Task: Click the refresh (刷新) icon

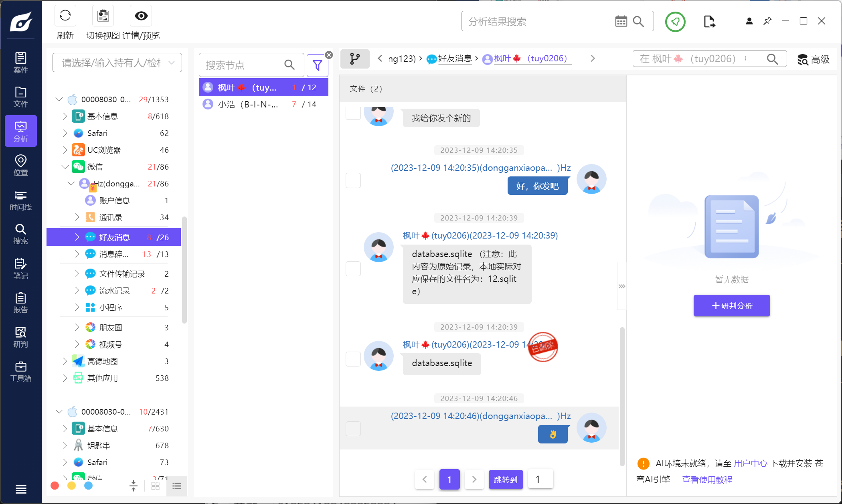Action: (x=65, y=16)
